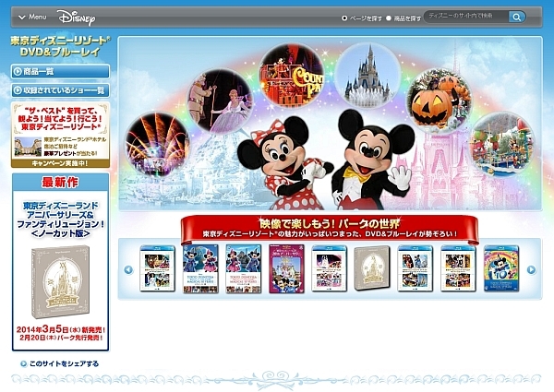Select the fireworks show circle image
This screenshot has height=392, width=554.
click(x=157, y=144)
